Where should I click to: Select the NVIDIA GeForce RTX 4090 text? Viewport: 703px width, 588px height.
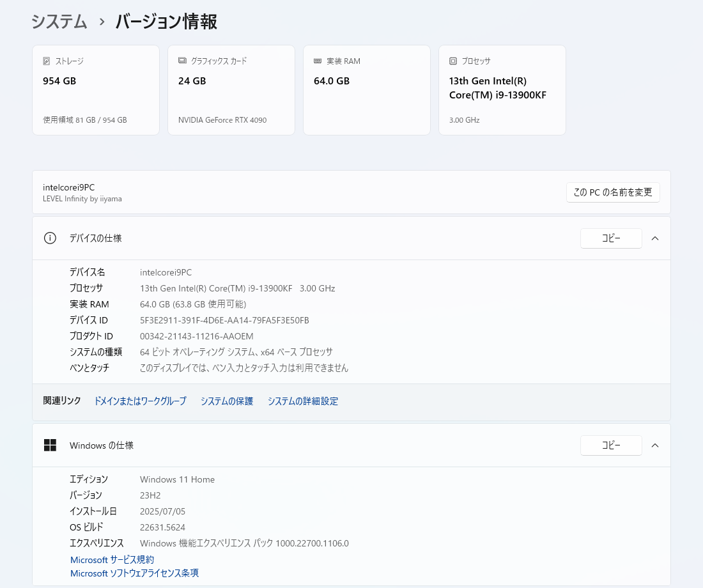[x=222, y=120]
